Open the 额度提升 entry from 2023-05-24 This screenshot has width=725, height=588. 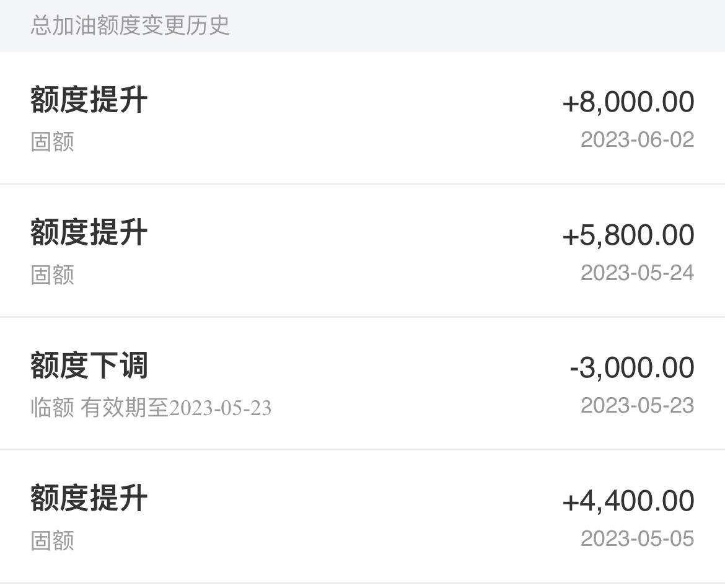point(362,250)
